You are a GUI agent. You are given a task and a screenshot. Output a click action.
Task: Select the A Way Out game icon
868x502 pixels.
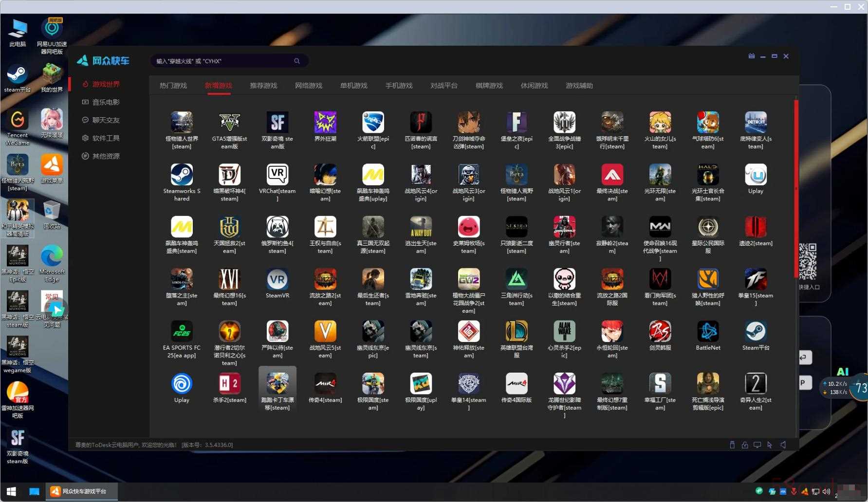[421, 227]
